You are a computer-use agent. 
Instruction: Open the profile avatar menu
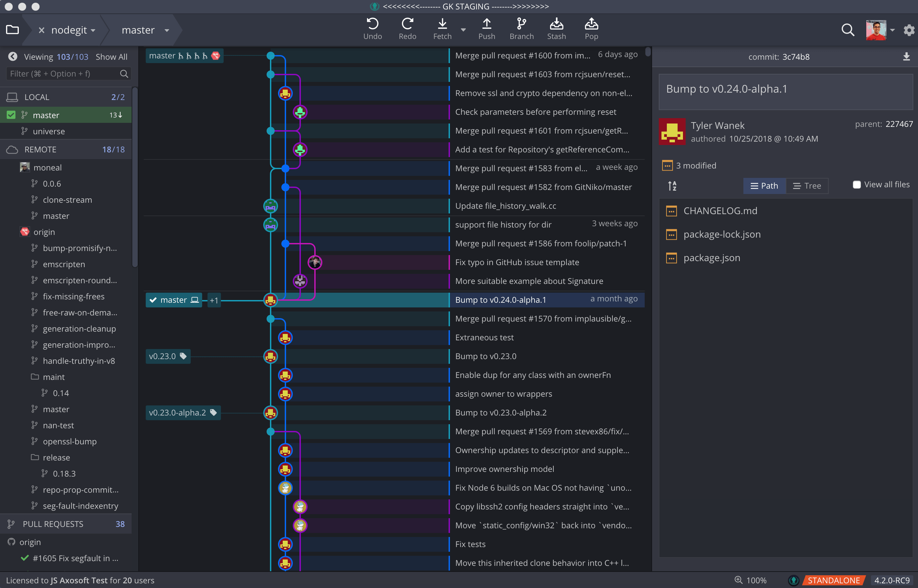(877, 30)
